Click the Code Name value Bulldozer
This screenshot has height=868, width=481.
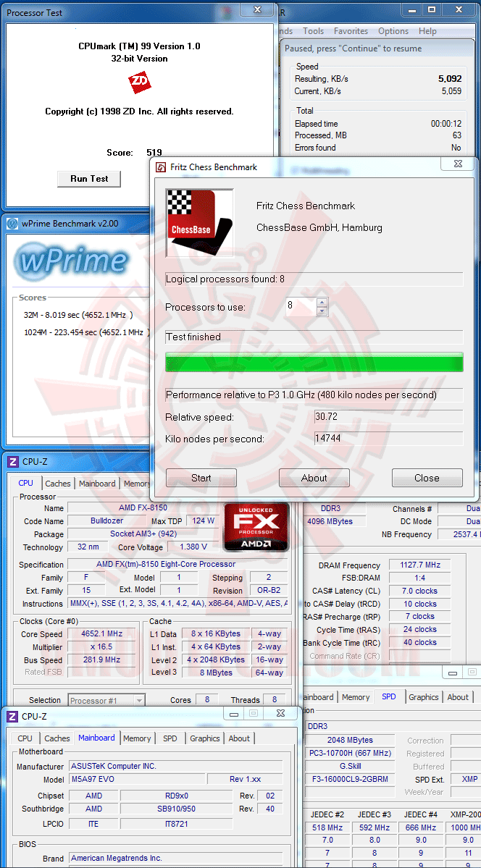coord(107,521)
